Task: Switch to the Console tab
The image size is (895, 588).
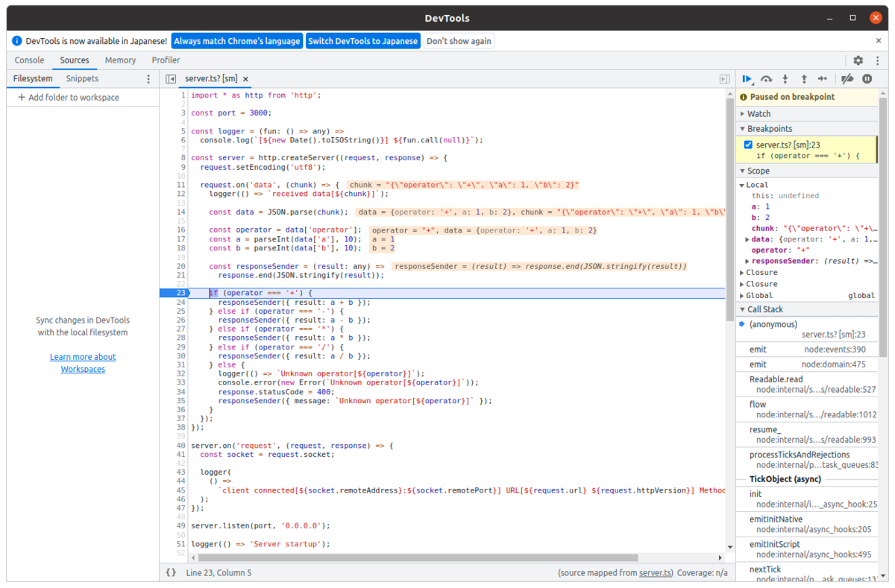Action: tap(30, 60)
